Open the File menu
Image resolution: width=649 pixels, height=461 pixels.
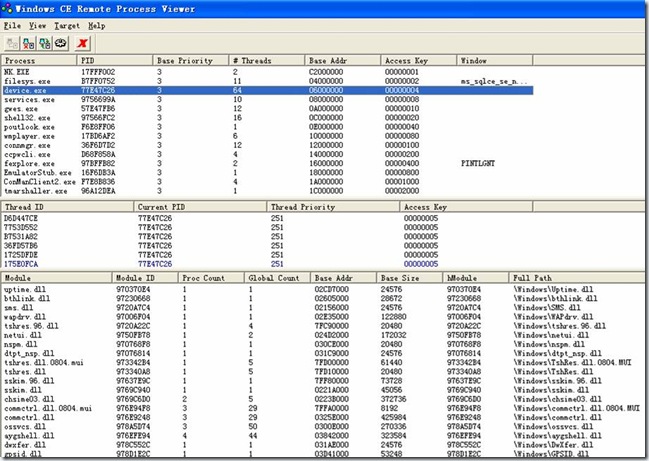(10, 24)
